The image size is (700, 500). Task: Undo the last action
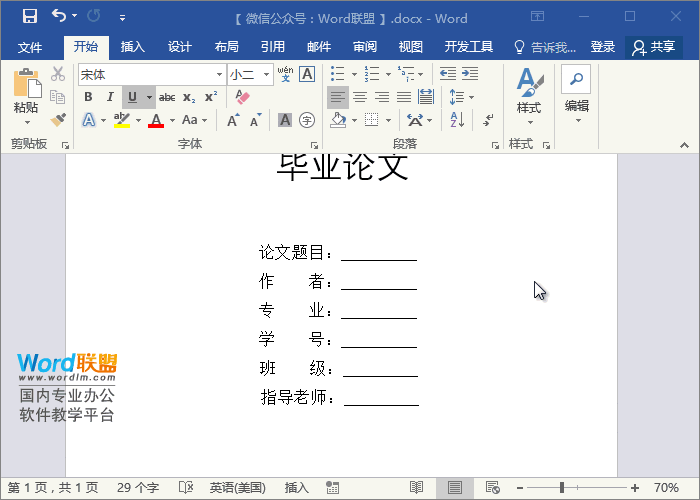(59, 16)
